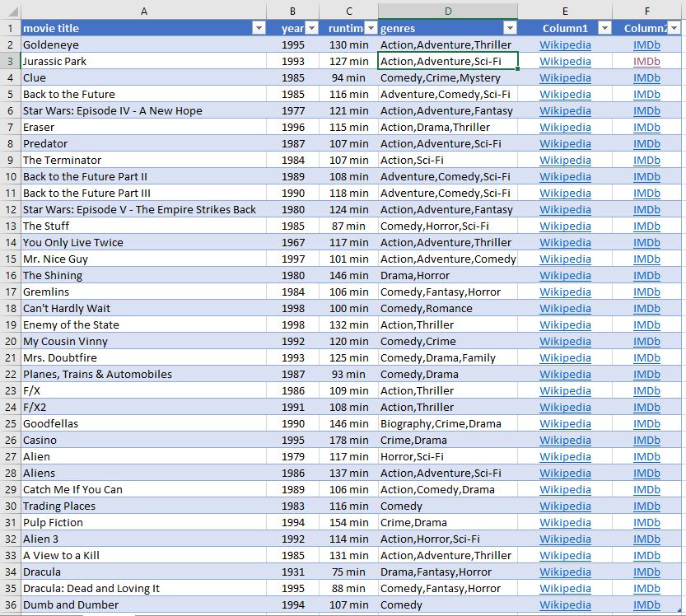Open Wikipedia link for My Cousin Vinny
The height and width of the screenshot is (616, 686).
click(565, 341)
